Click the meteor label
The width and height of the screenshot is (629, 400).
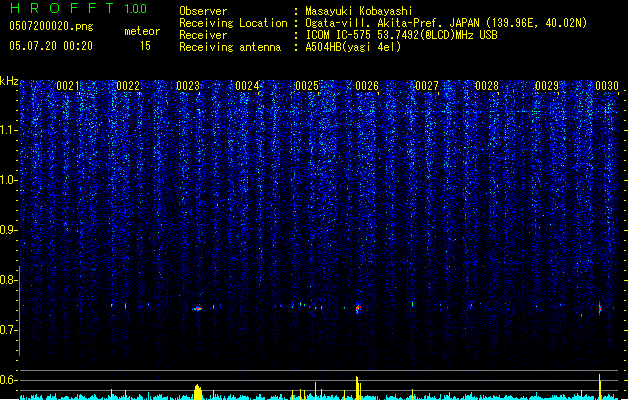point(142,31)
